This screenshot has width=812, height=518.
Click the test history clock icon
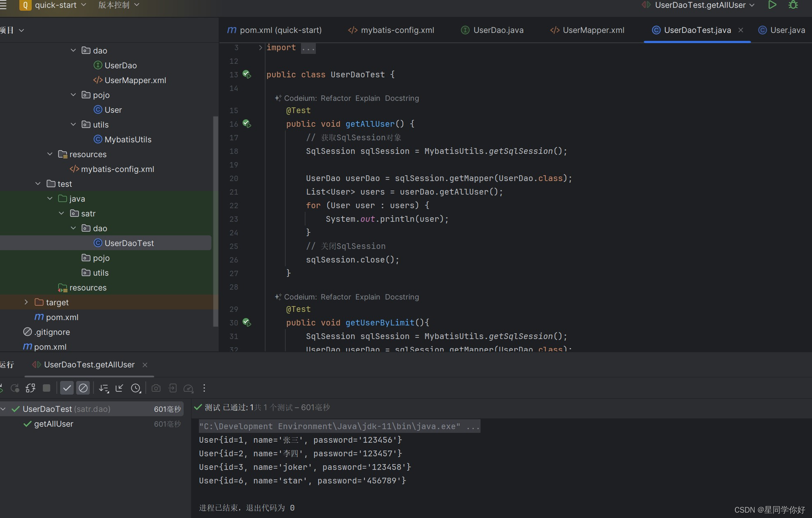pos(135,388)
